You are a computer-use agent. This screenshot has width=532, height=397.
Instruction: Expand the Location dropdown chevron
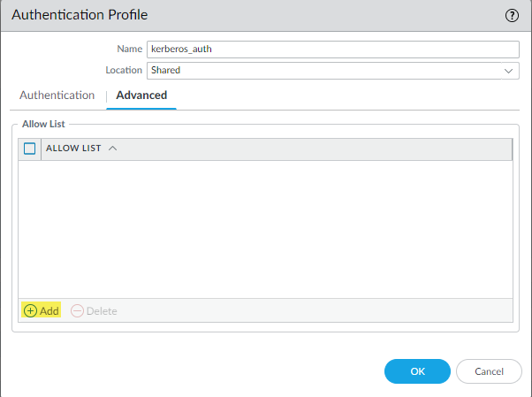point(509,70)
